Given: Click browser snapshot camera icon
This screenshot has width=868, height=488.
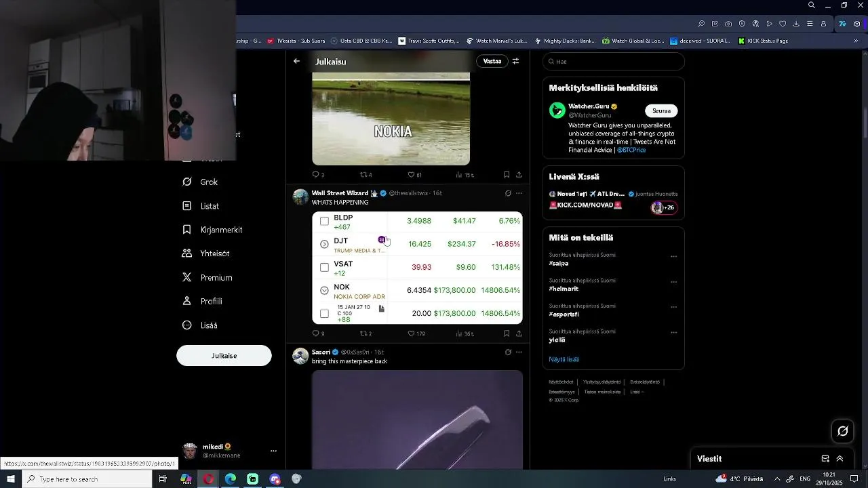Looking at the screenshot, I should point(728,24).
